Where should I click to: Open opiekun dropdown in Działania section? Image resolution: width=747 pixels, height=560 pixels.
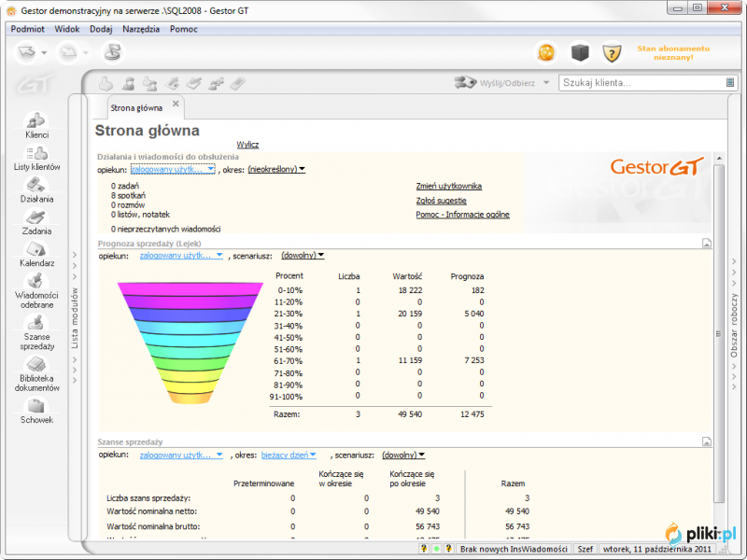tap(173, 169)
